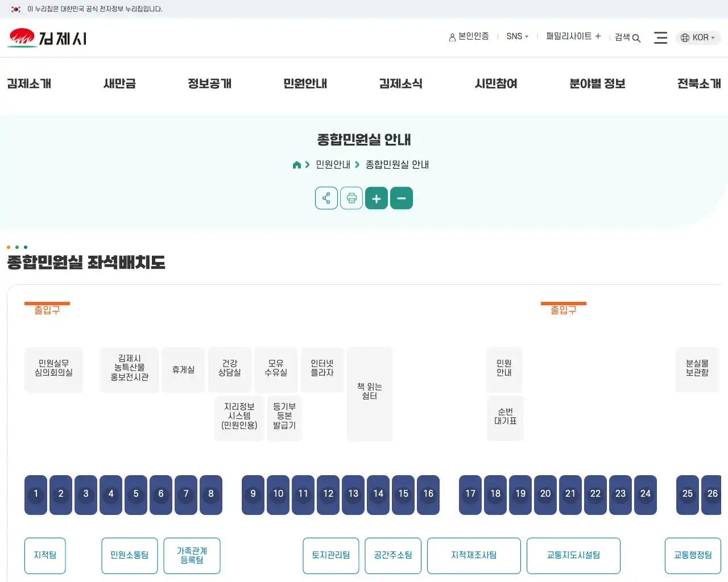728x582 pixels.
Task: Click the 지적팀 team label
Action: tap(45, 555)
